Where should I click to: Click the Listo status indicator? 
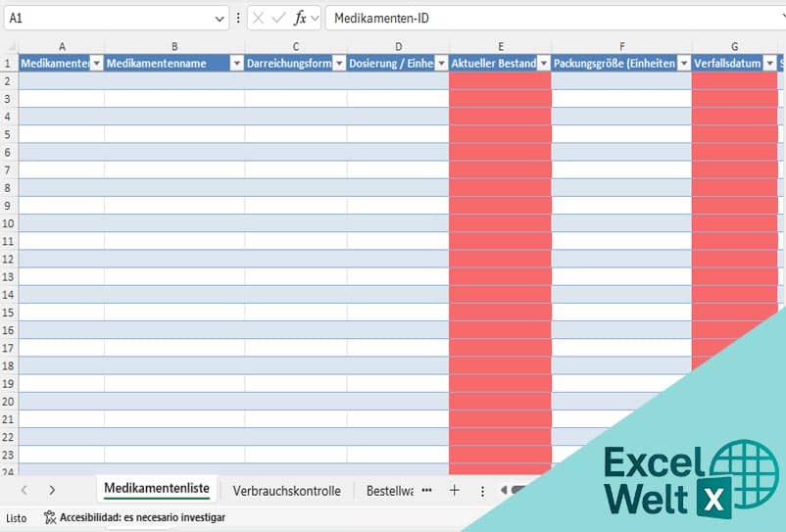(x=16, y=518)
